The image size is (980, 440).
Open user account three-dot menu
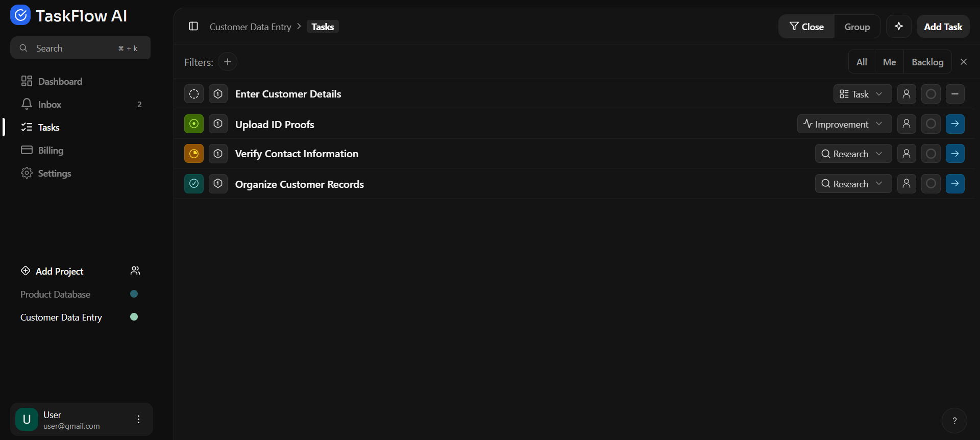pyautogui.click(x=138, y=420)
